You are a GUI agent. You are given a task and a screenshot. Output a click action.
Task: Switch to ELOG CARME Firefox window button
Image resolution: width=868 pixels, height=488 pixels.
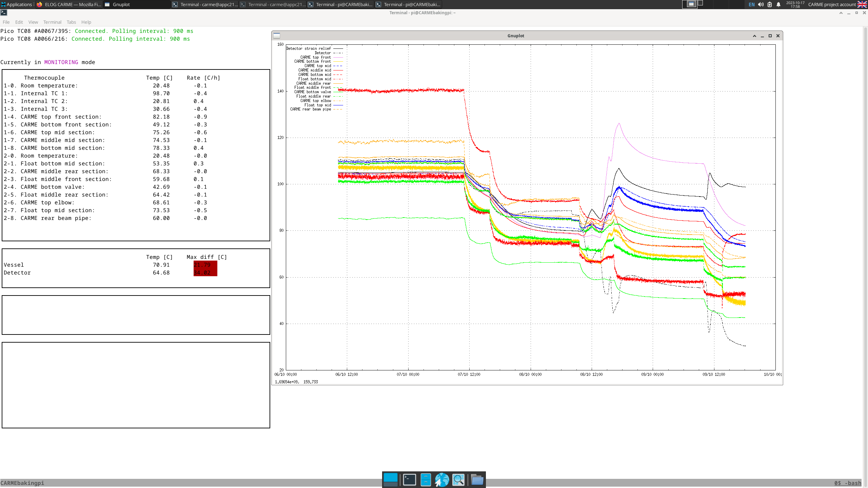[69, 4]
